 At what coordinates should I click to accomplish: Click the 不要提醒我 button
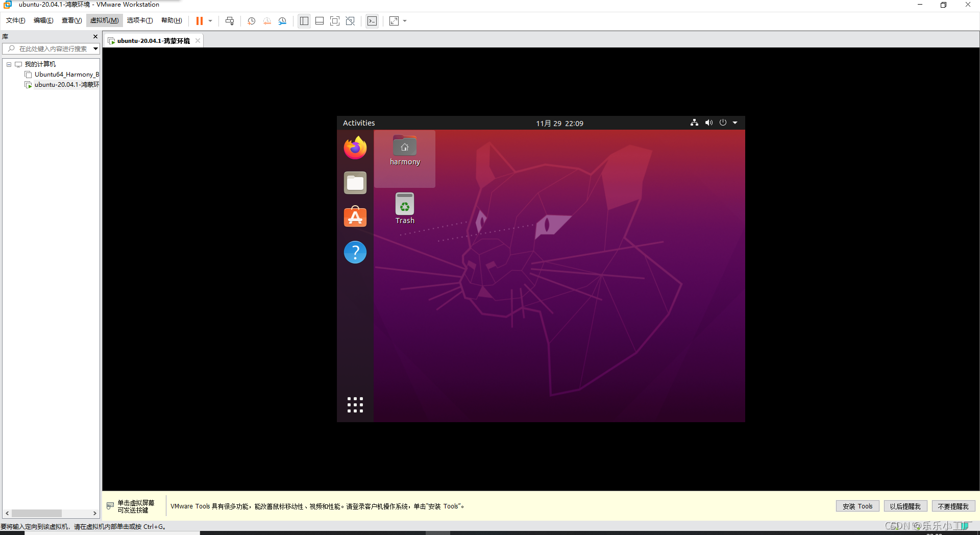pyautogui.click(x=953, y=506)
